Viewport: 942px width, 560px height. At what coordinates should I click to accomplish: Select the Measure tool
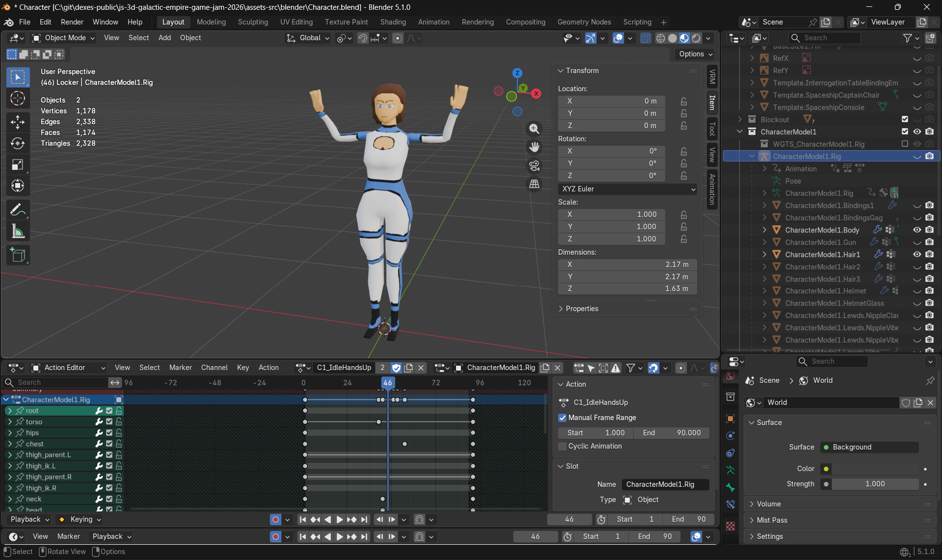18,231
